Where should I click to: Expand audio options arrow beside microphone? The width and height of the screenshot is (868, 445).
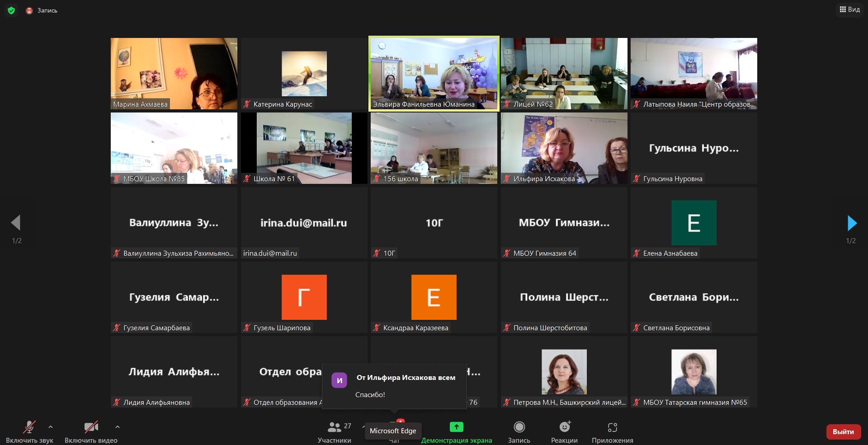click(x=51, y=426)
